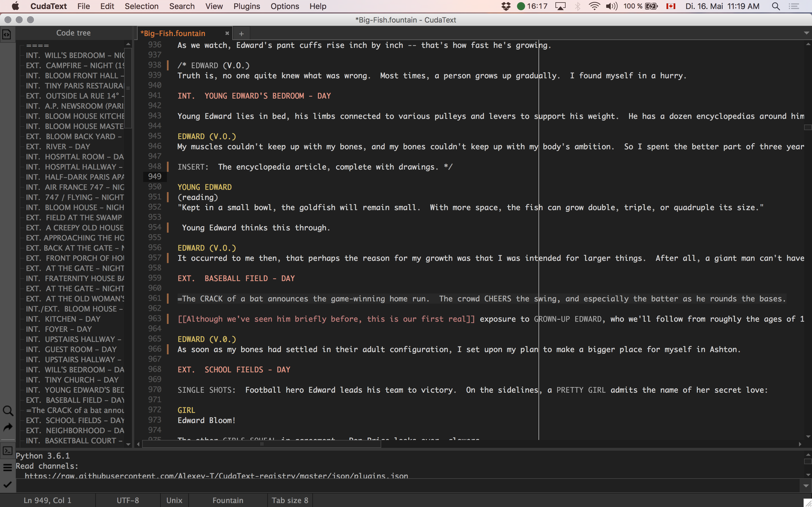Open the Plugins menu

pos(247,6)
